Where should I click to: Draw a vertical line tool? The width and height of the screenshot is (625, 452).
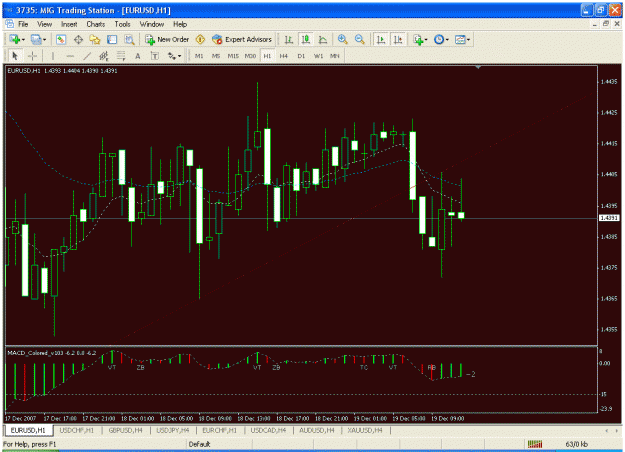pos(53,56)
